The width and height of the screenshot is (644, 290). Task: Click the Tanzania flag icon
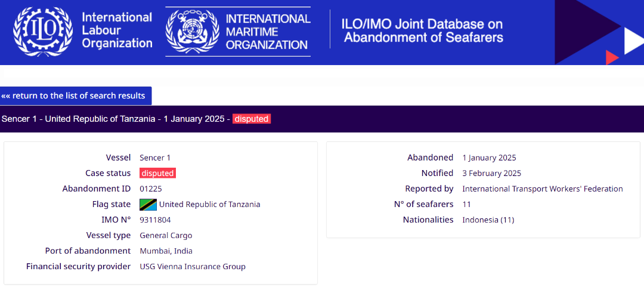pos(148,204)
